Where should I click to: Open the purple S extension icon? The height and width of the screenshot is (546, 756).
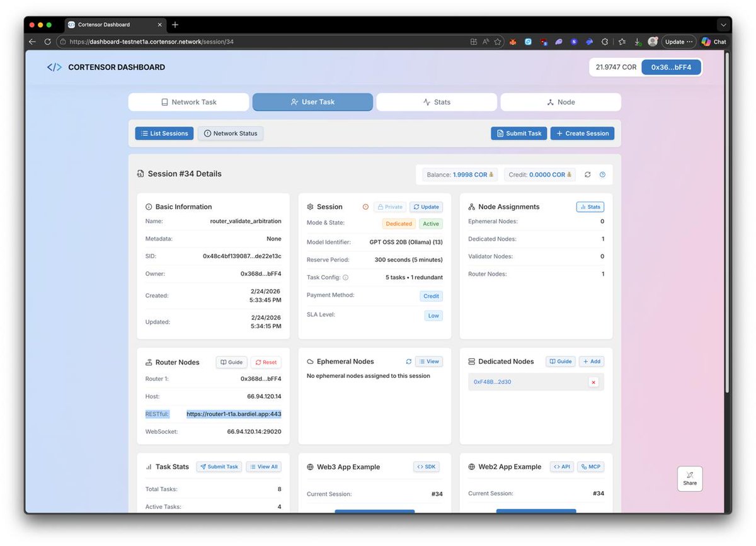pos(574,42)
